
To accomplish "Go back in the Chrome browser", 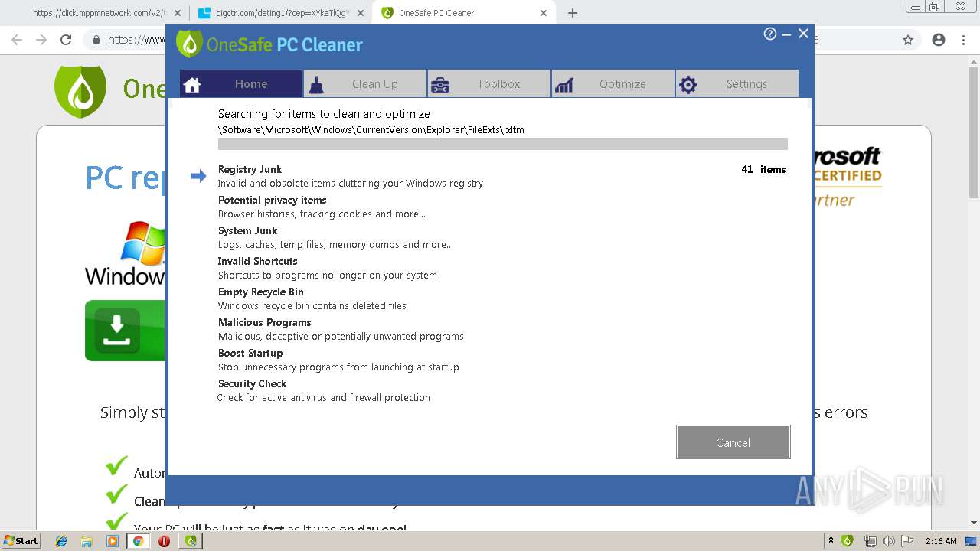I will click(x=17, y=40).
